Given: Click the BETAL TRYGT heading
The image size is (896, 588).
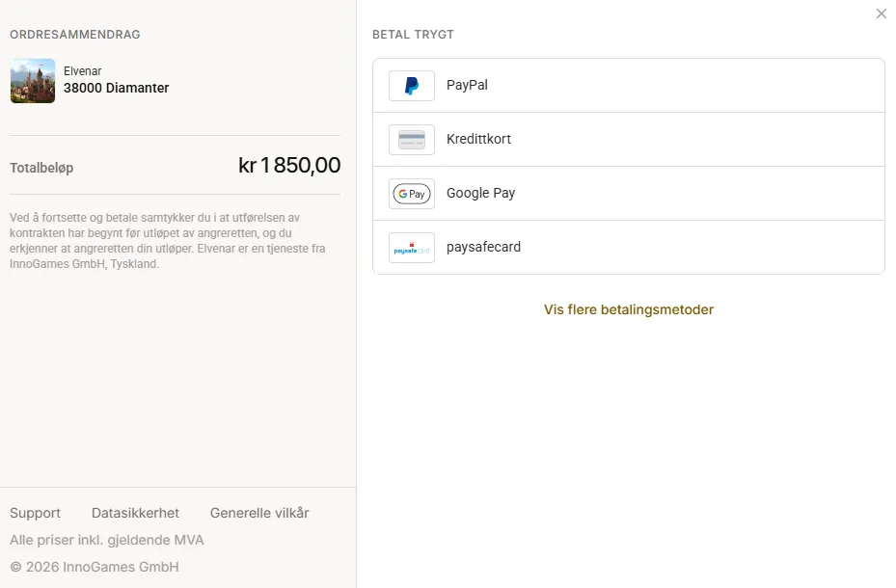Looking at the screenshot, I should [413, 35].
